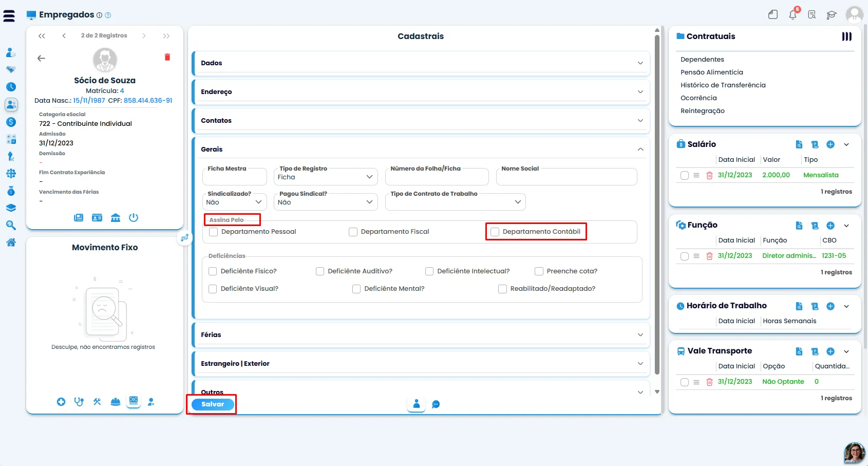Enable Deficiênte Auditivo checkbox
The image size is (868, 466).
[320, 271]
